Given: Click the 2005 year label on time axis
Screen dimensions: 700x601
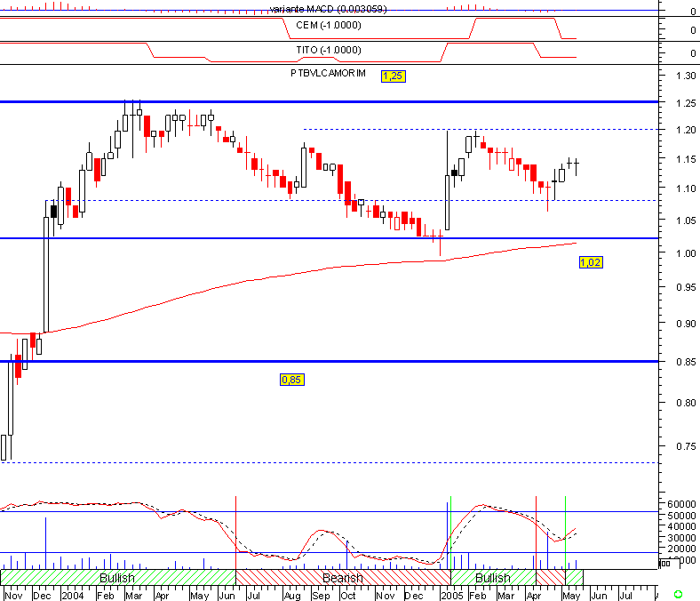Looking at the screenshot, I should click(452, 596).
